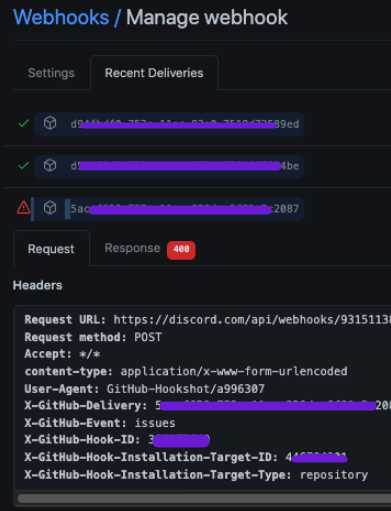Click the X-GitHub-Delivery header line
Image resolution: width=391 pixels, height=511 pixels.
208,406
